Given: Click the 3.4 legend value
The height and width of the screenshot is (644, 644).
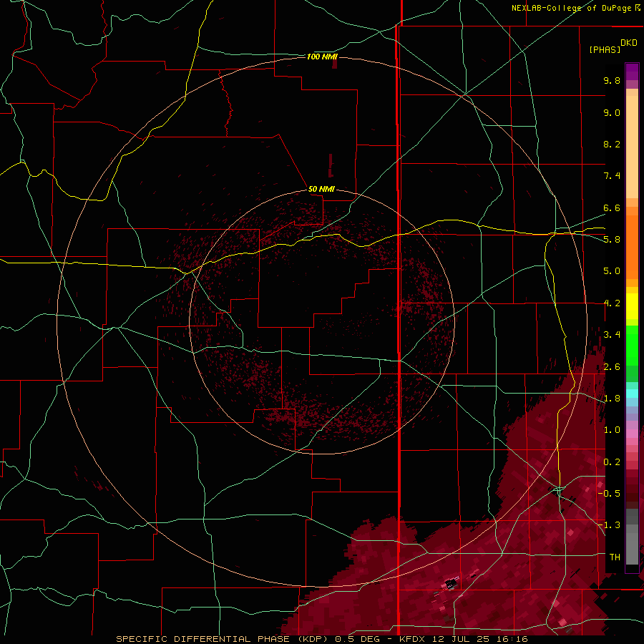Looking at the screenshot, I should coord(612,335).
